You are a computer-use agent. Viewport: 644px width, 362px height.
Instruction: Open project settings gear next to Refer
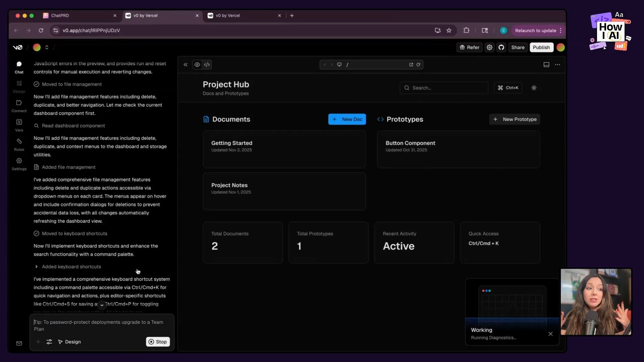(x=489, y=47)
